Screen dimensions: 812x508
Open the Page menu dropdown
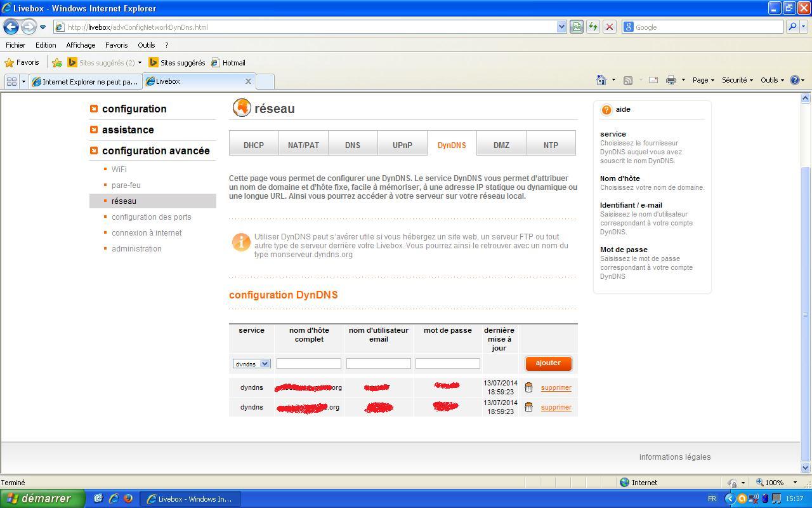click(703, 80)
